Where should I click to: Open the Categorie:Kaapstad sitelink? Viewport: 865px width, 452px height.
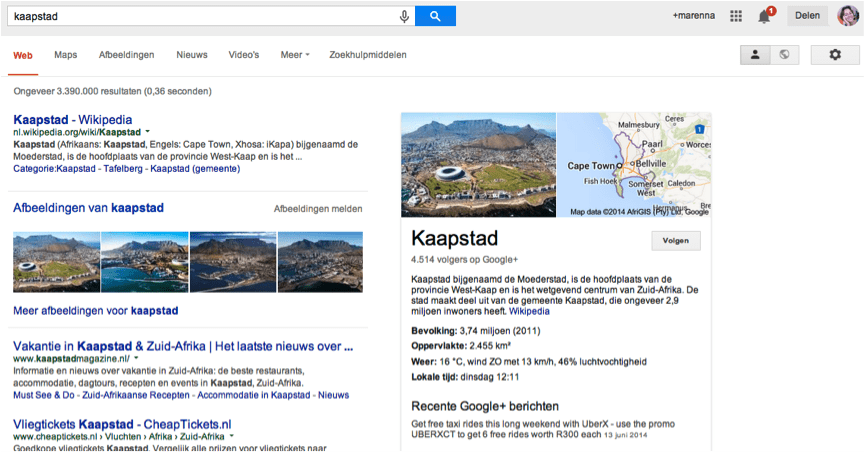click(x=55, y=169)
